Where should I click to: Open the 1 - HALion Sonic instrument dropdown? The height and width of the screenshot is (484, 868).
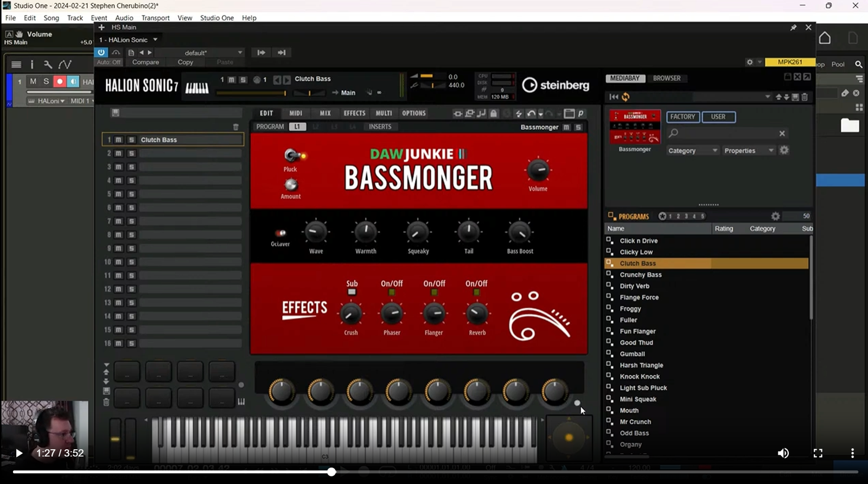(x=128, y=40)
